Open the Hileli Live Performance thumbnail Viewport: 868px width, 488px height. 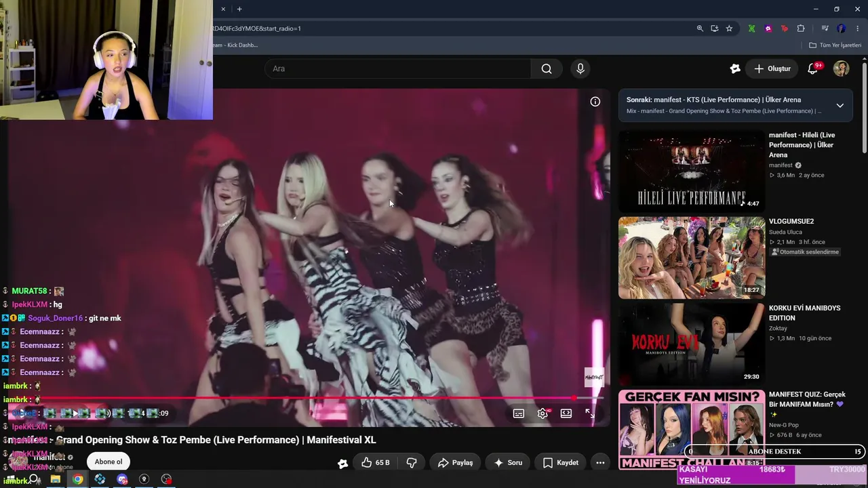pyautogui.click(x=692, y=171)
